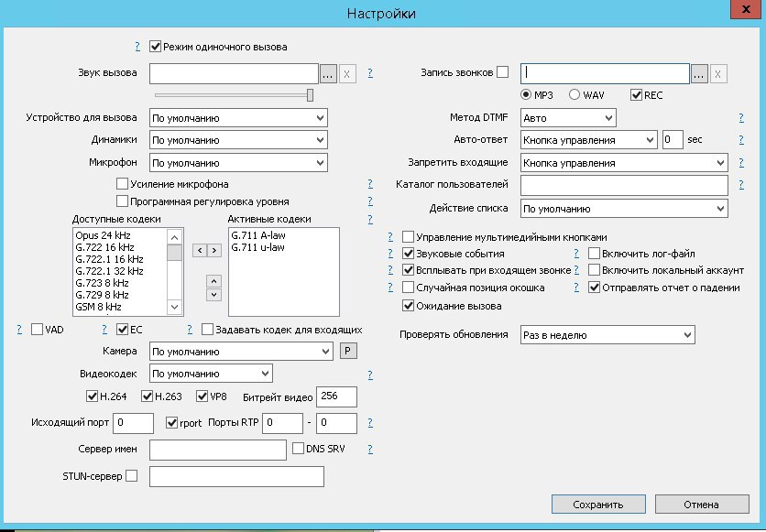The height and width of the screenshot is (532, 766).
Task: Open Авто-ответ dropdown
Action: [x=588, y=140]
